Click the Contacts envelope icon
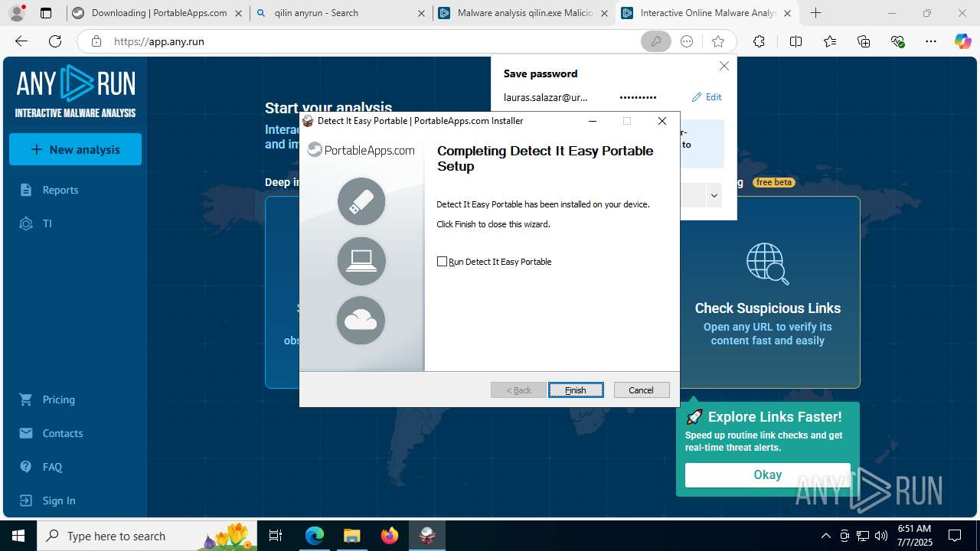Image resolution: width=980 pixels, height=551 pixels. (x=26, y=433)
